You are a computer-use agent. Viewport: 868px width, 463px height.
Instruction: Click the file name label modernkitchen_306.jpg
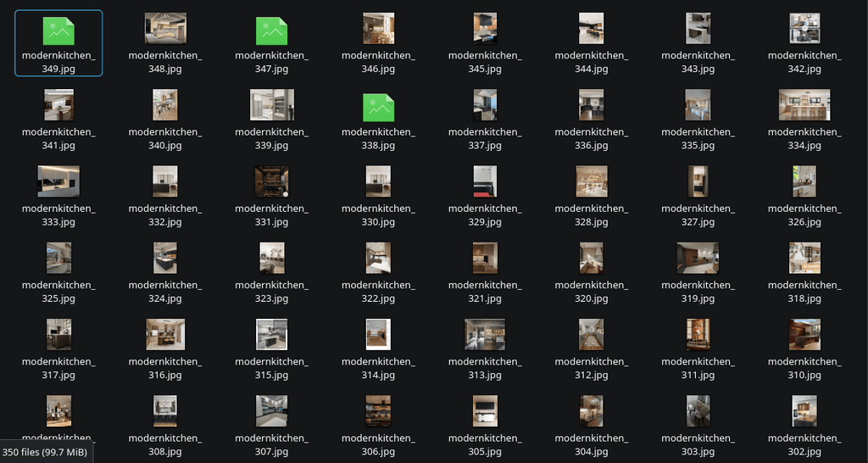(378, 444)
